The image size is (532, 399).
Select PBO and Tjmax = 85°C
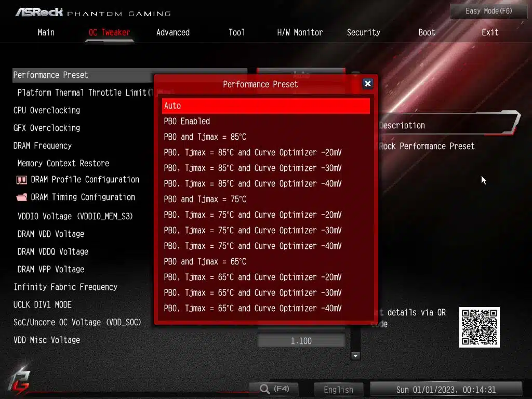(x=205, y=137)
